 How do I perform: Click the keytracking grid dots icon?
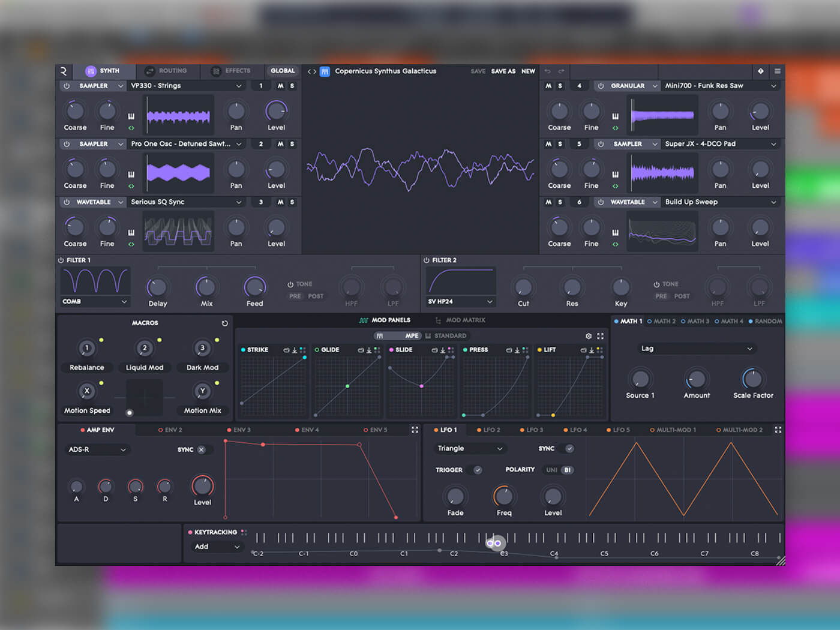click(244, 532)
